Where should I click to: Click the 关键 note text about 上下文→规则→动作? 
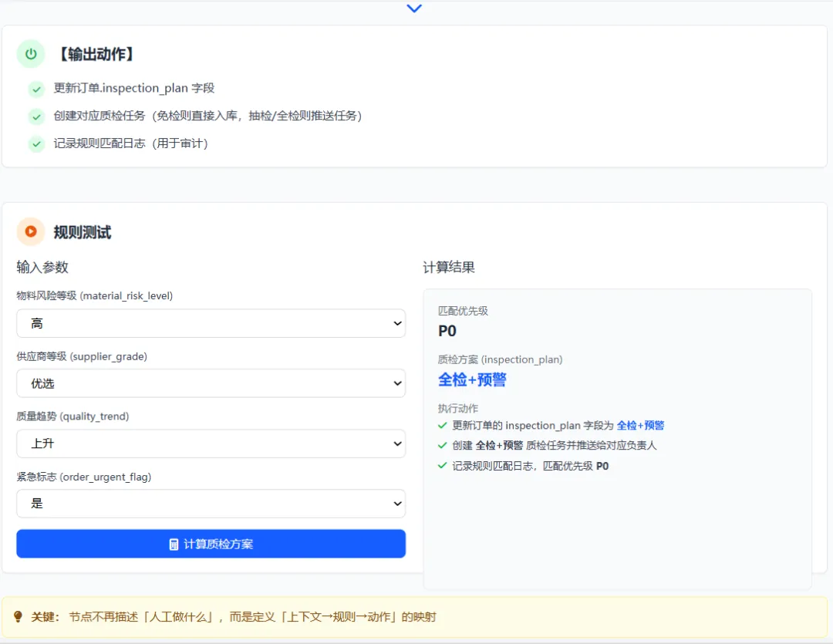(234, 617)
